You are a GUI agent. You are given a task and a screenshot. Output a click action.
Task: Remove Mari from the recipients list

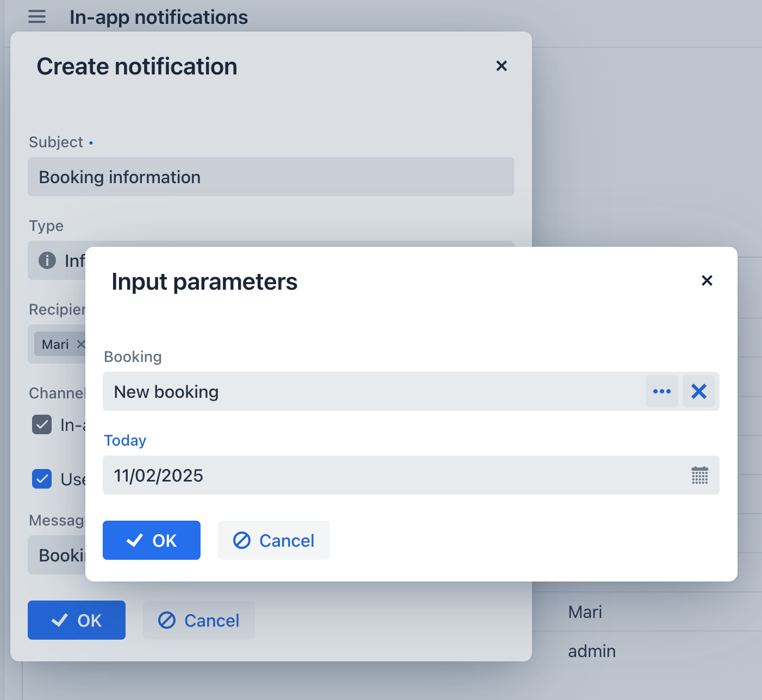click(81, 344)
